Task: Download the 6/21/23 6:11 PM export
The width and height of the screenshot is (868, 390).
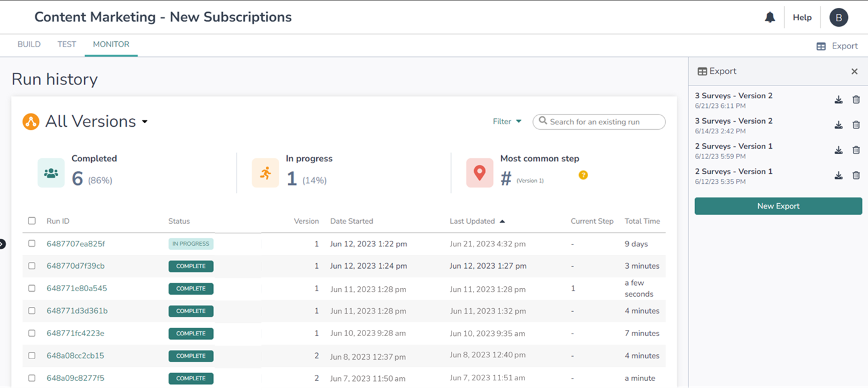Action: (838, 100)
